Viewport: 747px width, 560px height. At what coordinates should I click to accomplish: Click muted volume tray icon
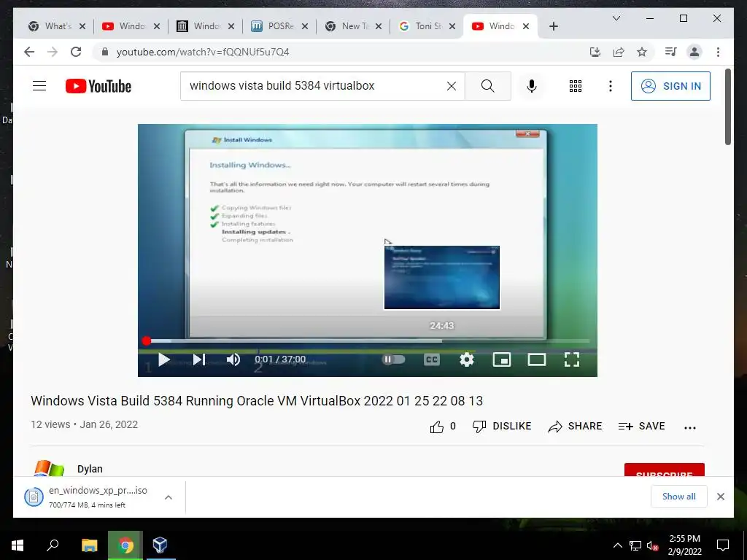pyautogui.click(x=653, y=545)
